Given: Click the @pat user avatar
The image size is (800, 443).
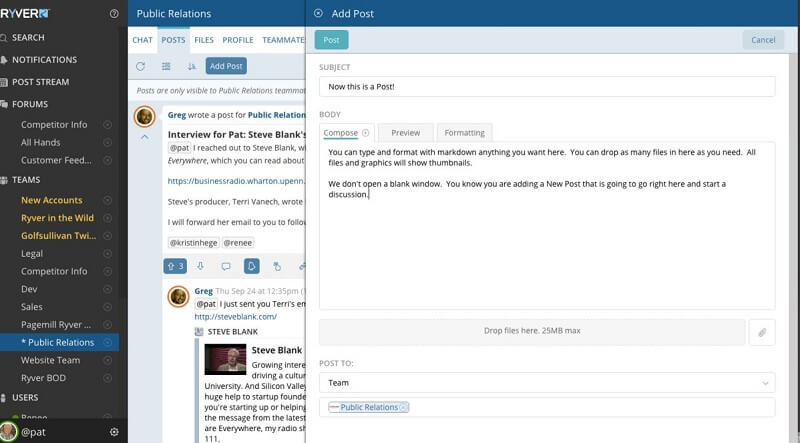Looking at the screenshot, I should coord(8,431).
